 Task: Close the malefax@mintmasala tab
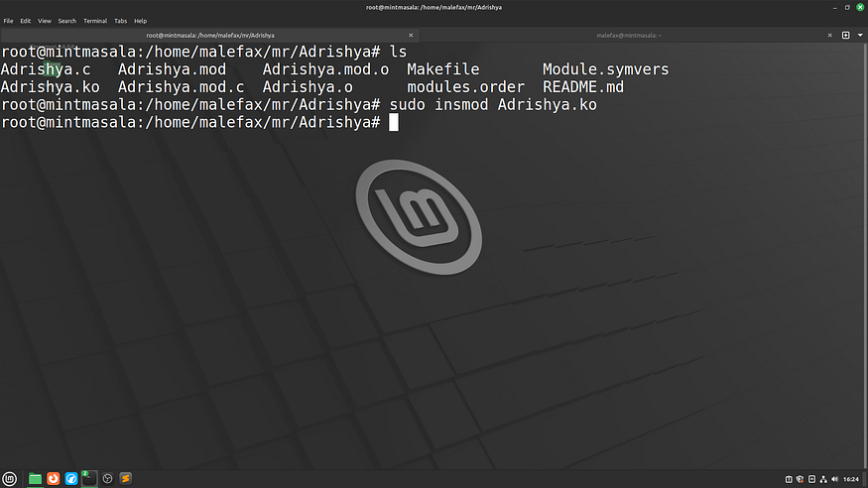coord(829,36)
